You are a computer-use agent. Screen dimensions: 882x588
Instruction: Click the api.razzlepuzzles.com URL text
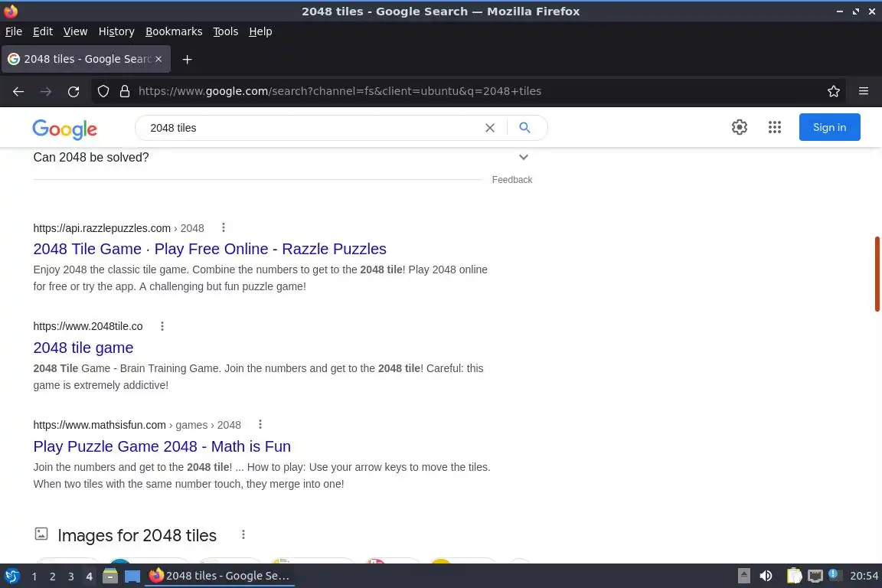[102, 228]
